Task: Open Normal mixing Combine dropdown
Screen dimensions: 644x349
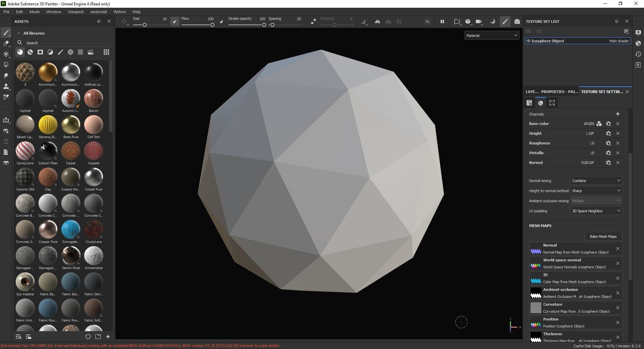Action: tap(596, 180)
